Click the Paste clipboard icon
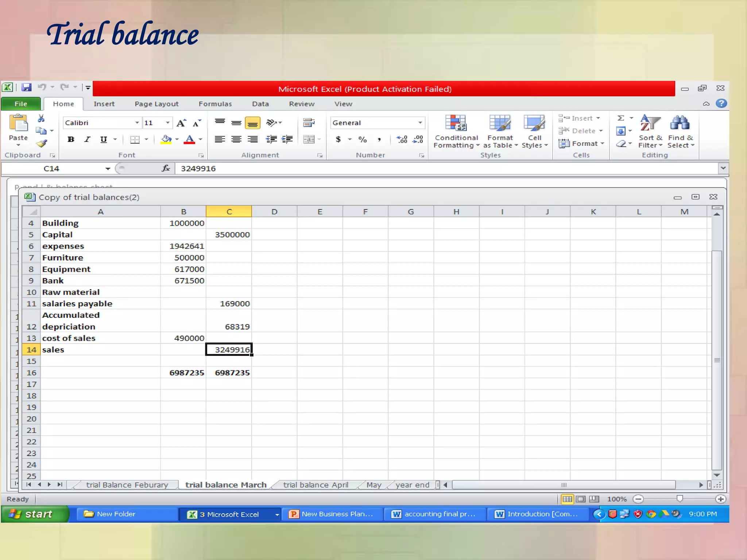The height and width of the screenshot is (560, 747). (x=18, y=123)
